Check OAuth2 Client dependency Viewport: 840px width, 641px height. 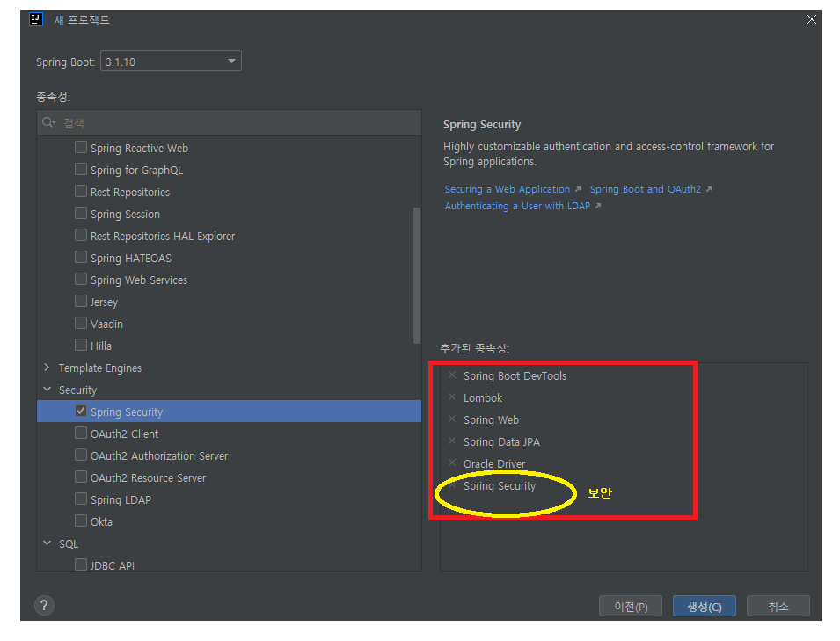(81, 432)
